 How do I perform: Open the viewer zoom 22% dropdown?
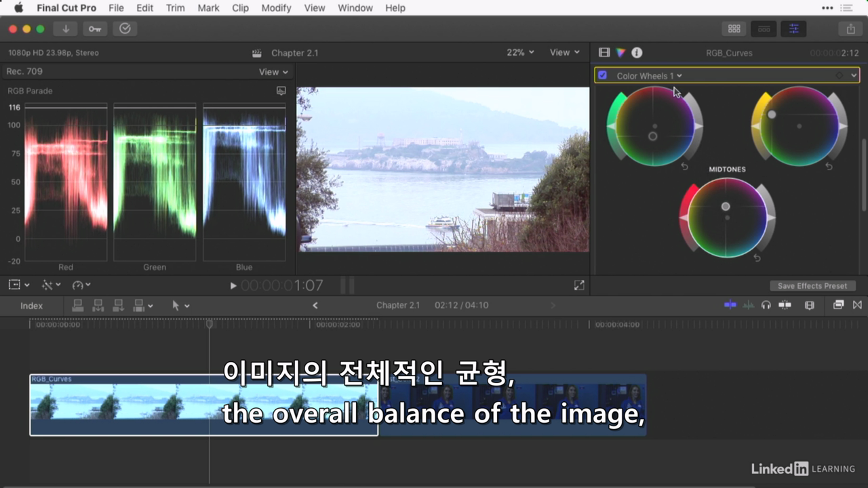coord(520,52)
